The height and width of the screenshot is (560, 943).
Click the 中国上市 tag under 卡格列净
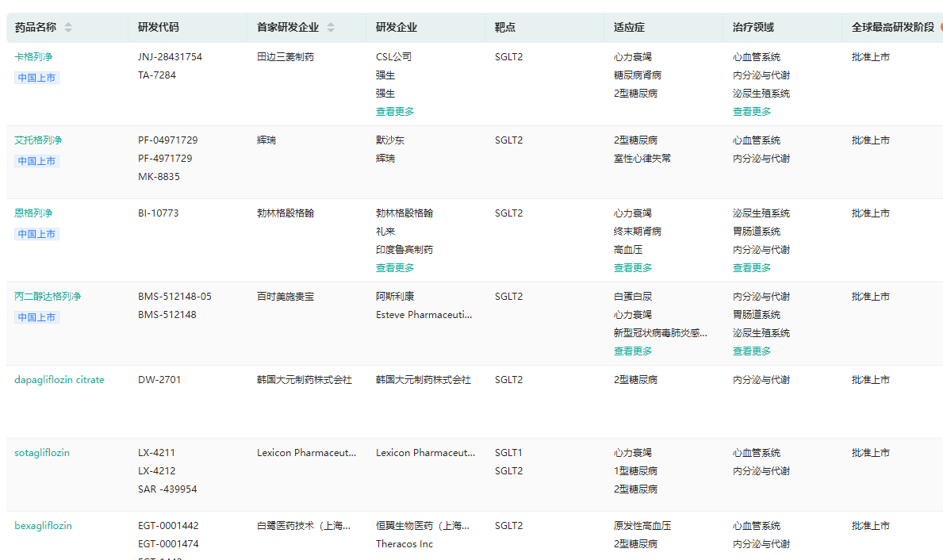coord(36,78)
